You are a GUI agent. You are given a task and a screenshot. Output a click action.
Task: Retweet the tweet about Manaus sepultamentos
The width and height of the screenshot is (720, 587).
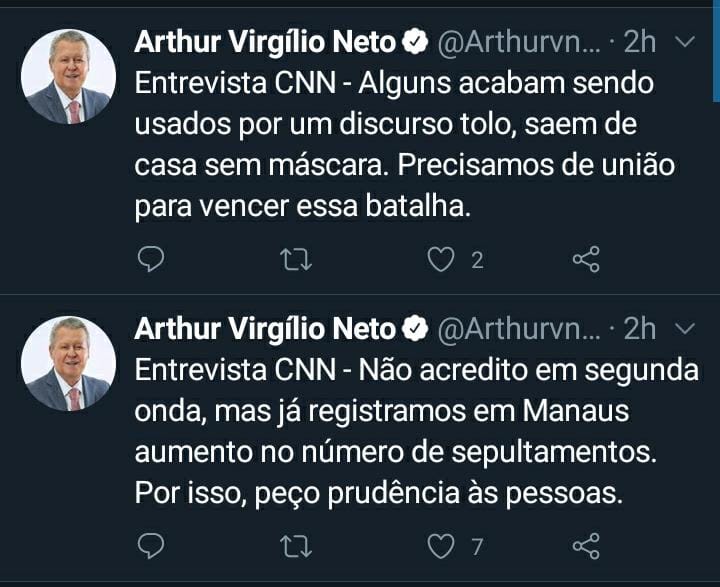point(295,546)
